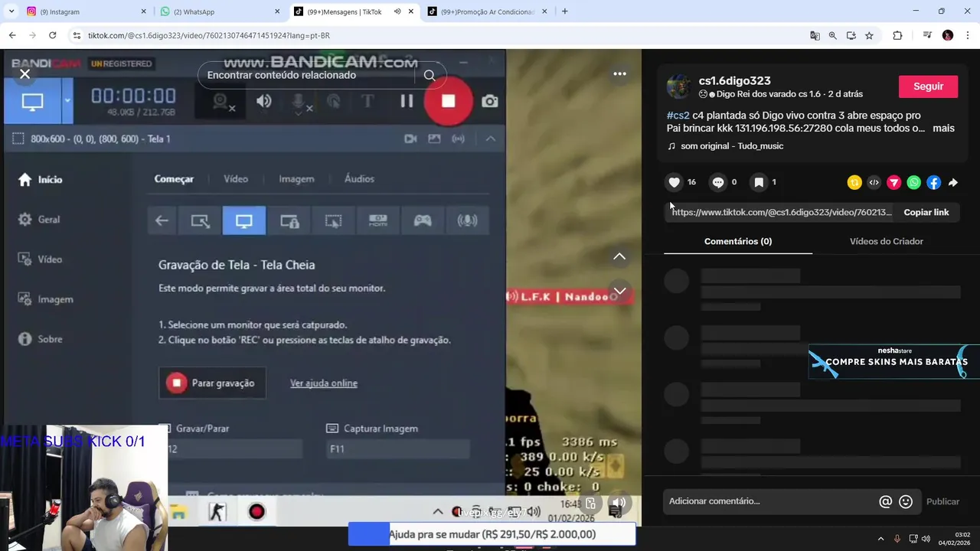The image size is (980, 551).
Task: Go to the previous video with the up chevron
Action: pyautogui.click(x=619, y=256)
